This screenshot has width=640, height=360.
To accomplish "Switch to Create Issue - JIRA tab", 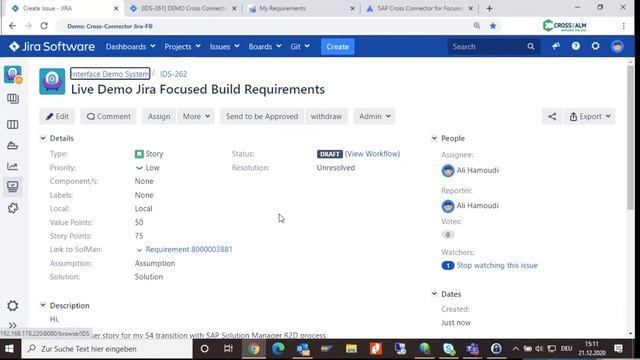I will [62, 8].
